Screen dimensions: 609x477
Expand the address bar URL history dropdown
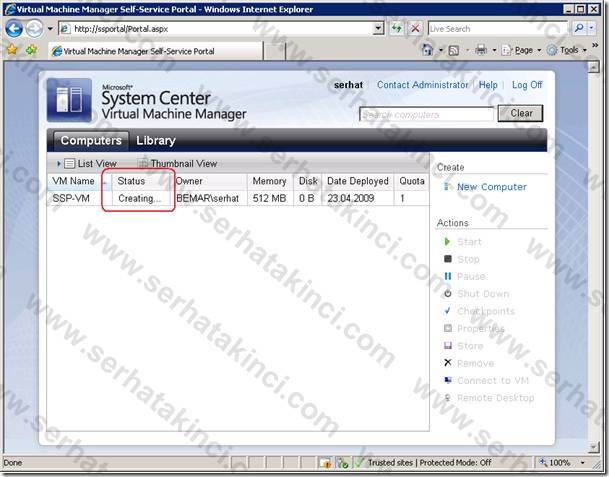pyautogui.click(x=378, y=29)
